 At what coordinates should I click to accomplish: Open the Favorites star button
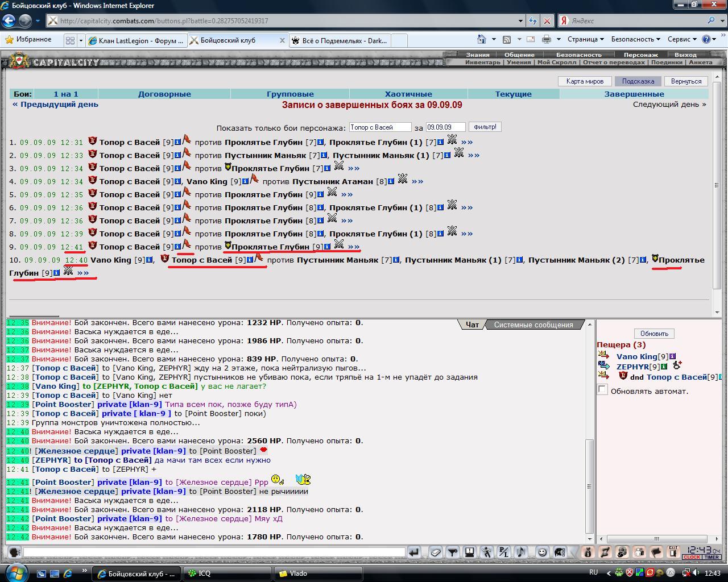[x=28, y=40]
